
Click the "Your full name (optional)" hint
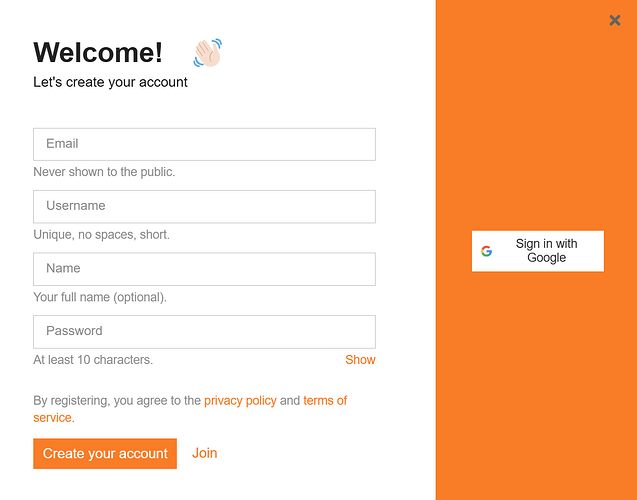(100, 297)
